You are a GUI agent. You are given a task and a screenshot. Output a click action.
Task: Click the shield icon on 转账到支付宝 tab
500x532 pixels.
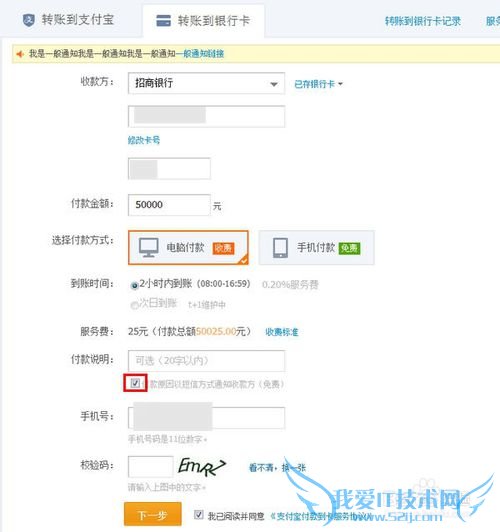28,20
